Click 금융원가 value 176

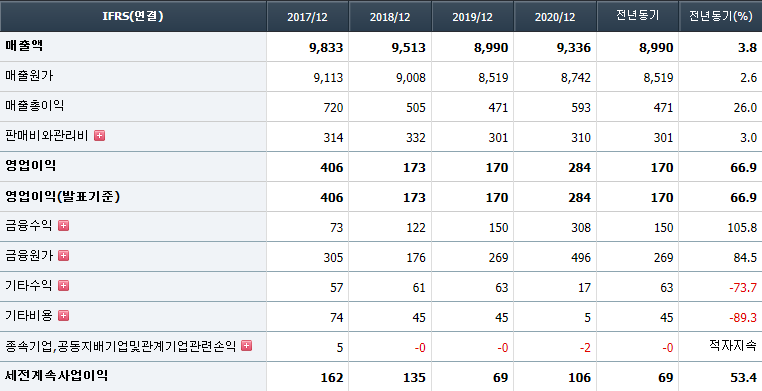click(416, 258)
